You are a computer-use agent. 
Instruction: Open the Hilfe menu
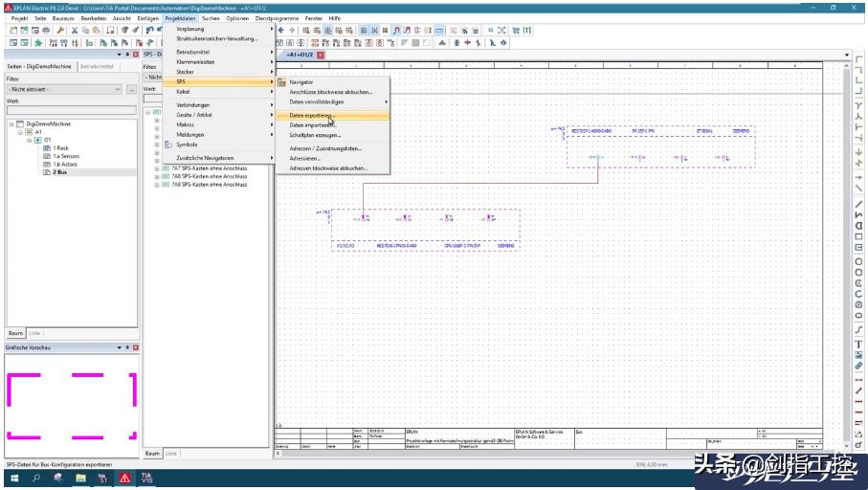coord(334,18)
